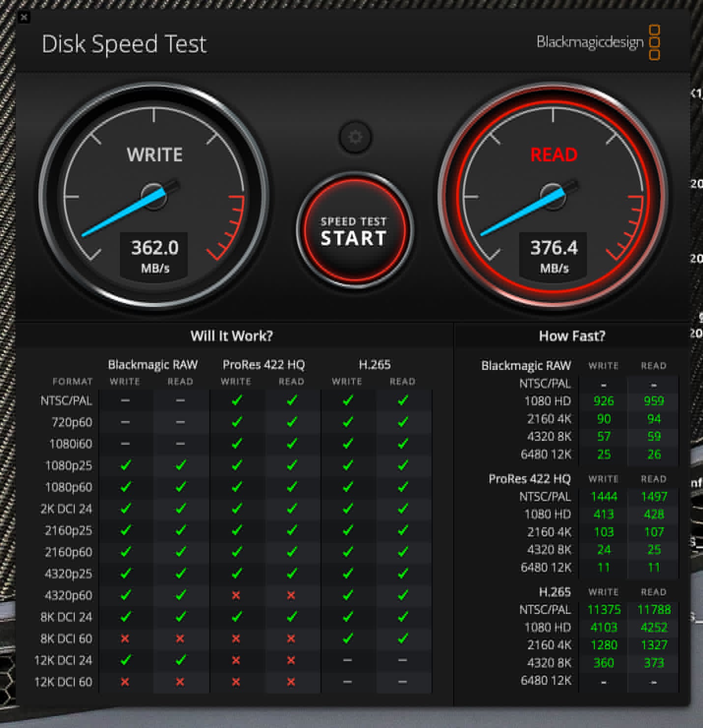Click the Disk Speed Test title
Screen dimensions: 703x728
tap(124, 44)
